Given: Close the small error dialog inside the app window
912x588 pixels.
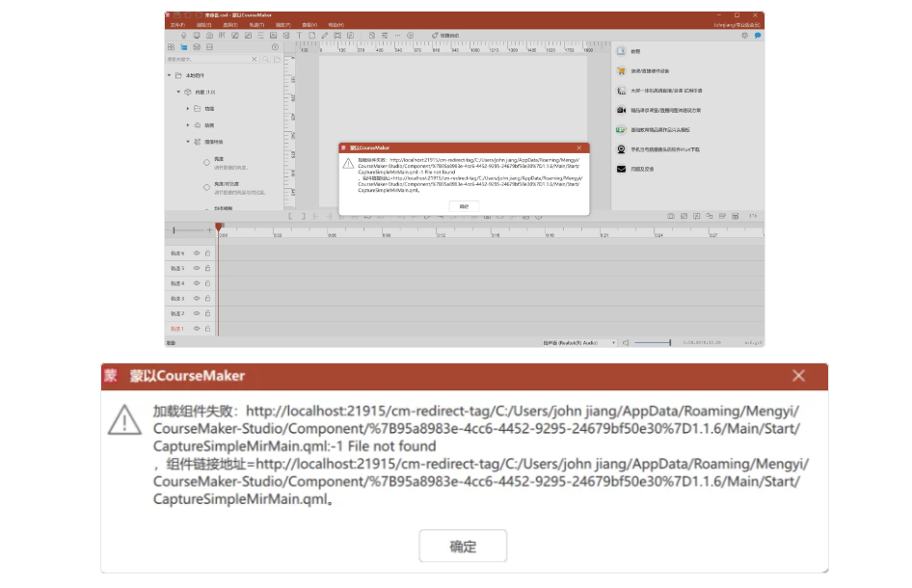Looking at the screenshot, I should point(578,147).
